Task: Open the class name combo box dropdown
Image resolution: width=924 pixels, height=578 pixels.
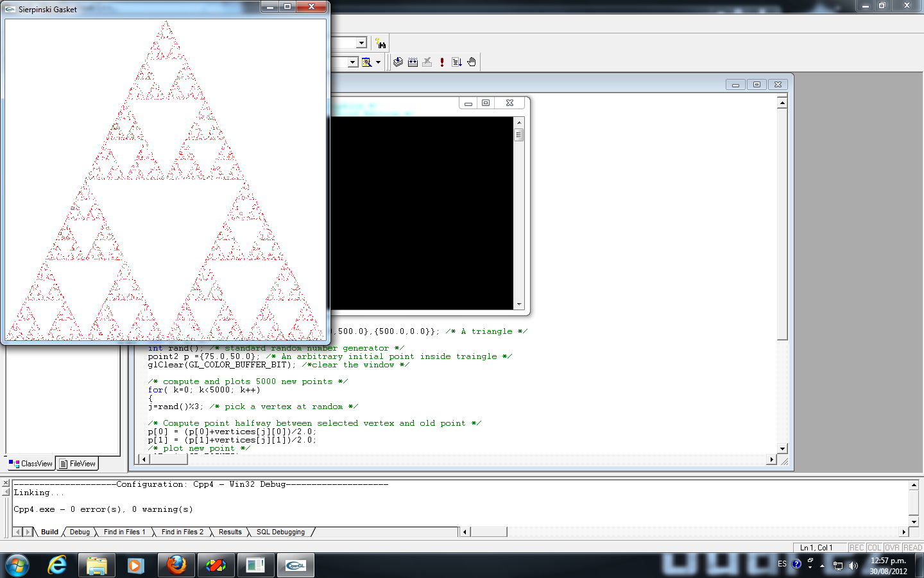Action: pos(361,42)
